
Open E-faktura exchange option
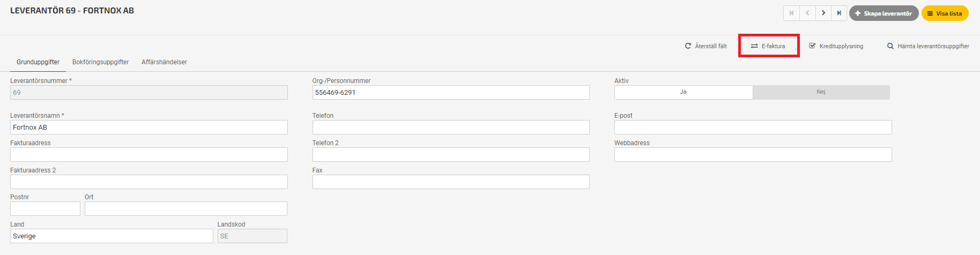coord(768,46)
